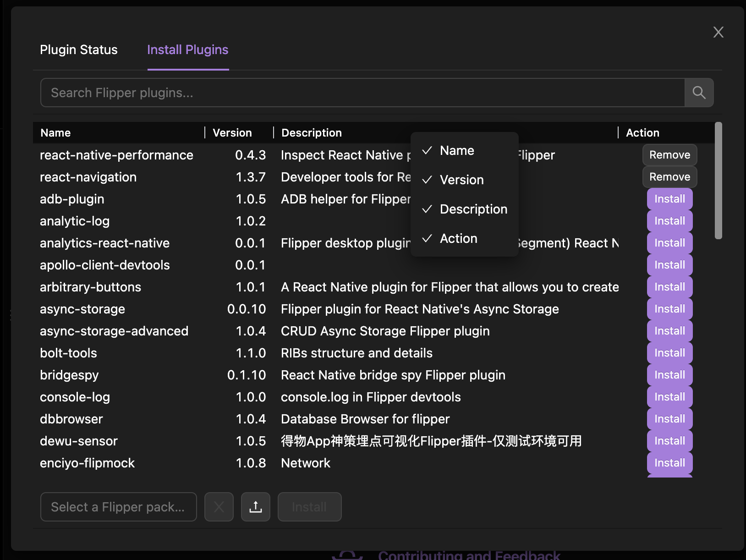Install the console-log plugin
This screenshot has width=746, height=560.
669,397
